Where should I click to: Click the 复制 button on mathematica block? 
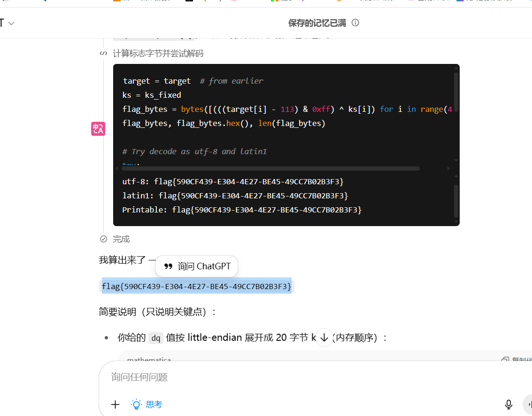516,360
